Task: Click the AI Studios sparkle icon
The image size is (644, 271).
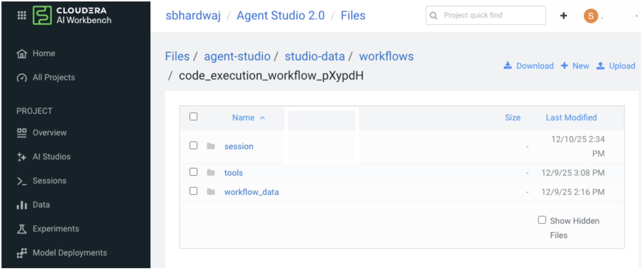Action: tap(22, 157)
